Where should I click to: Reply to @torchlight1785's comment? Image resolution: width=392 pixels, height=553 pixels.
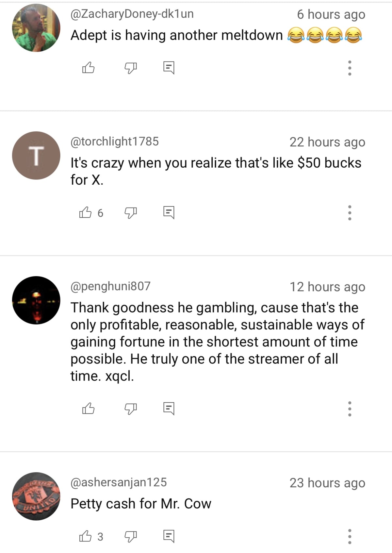point(169,213)
